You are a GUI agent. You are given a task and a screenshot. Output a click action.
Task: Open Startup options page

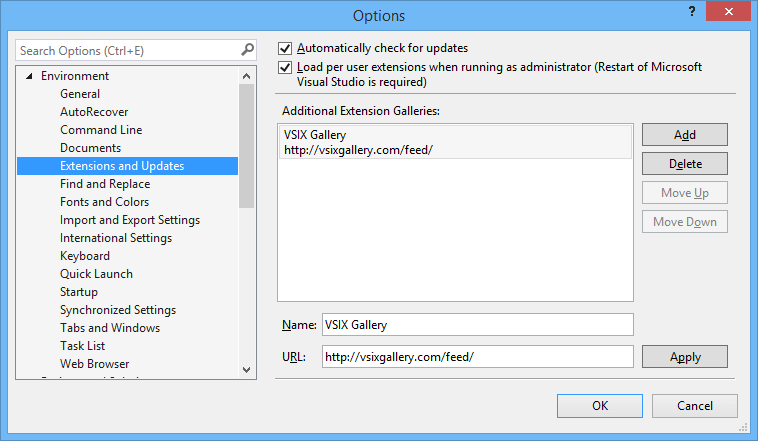coord(79,292)
